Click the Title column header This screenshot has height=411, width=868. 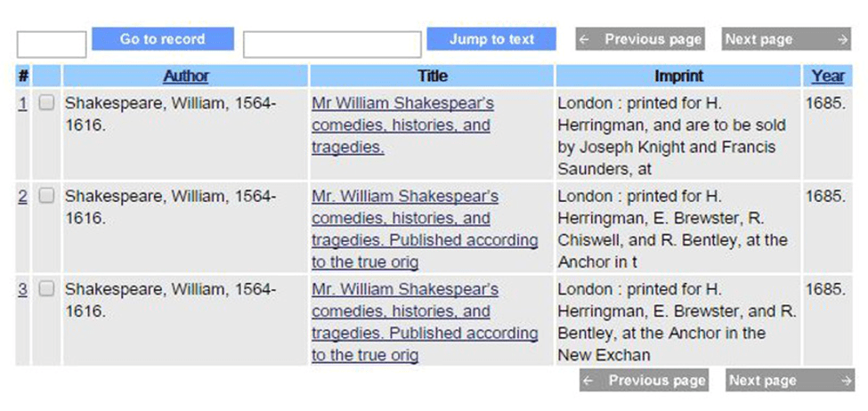[x=432, y=77]
